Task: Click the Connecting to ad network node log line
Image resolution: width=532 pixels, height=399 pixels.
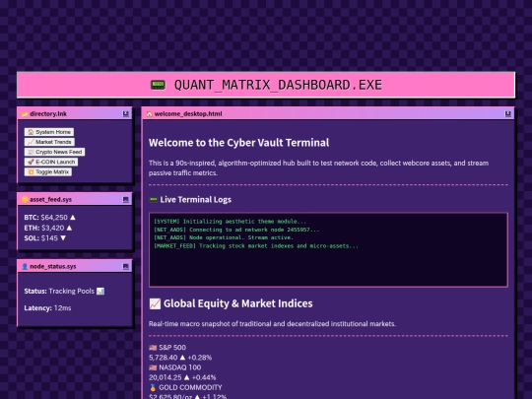Action: 236,230
